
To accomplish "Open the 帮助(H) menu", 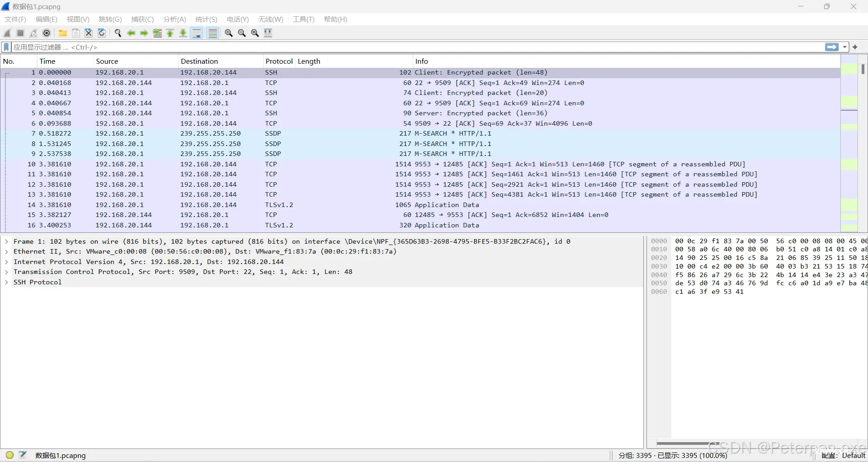I will click(x=335, y=19).
